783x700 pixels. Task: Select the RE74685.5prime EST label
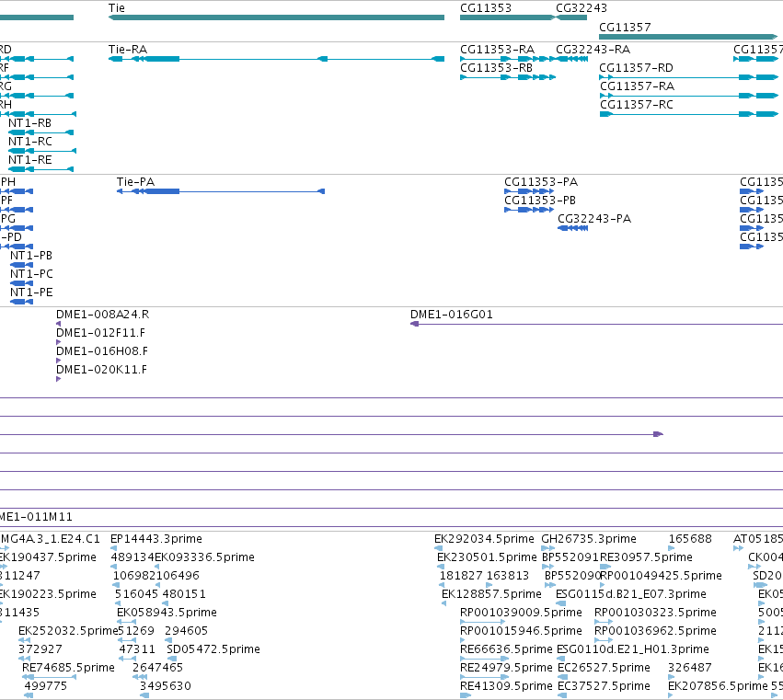click(x=68, y=668)
